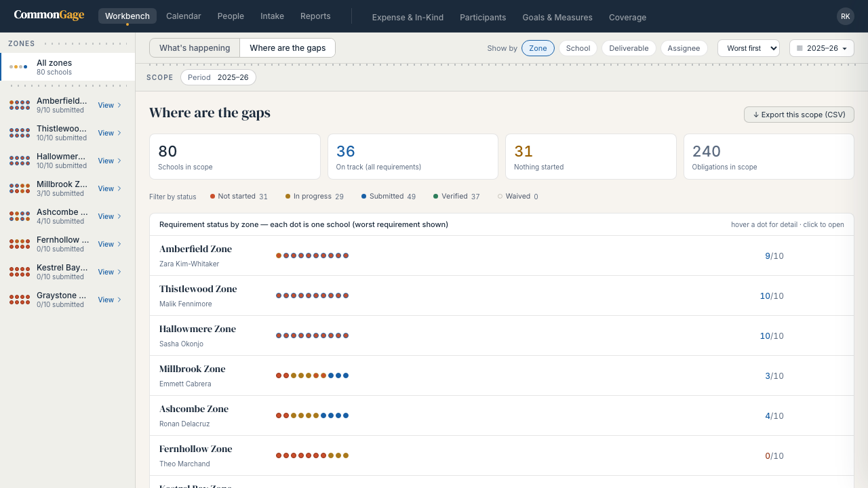Open the Schools in scope card
The image size is (868, 488).
click(x=235, y=157)
